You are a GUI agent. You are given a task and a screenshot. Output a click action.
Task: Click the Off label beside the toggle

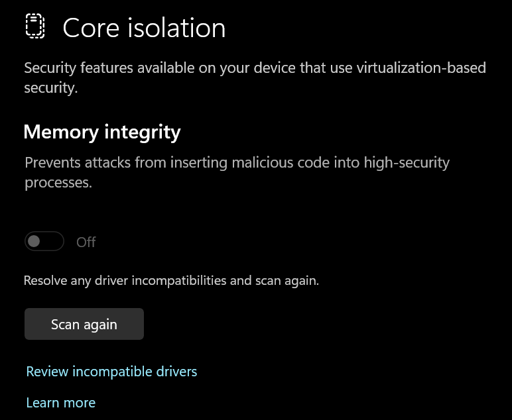coord(86,242)
